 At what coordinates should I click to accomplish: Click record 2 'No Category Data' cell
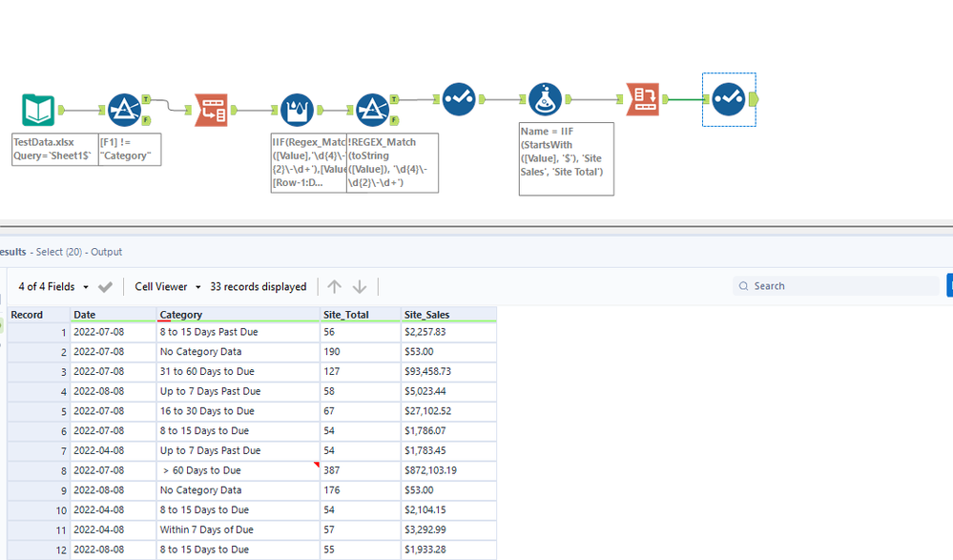pos(238,351)
